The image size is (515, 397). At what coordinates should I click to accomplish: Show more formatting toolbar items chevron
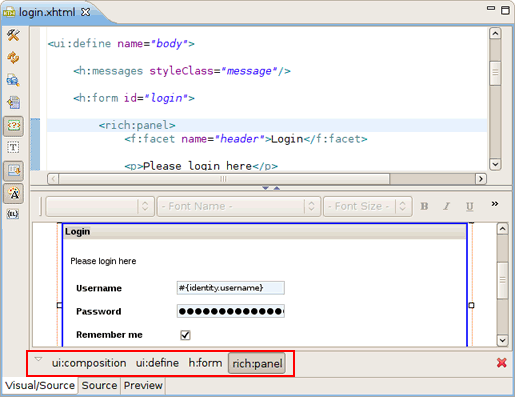point(495,204)
